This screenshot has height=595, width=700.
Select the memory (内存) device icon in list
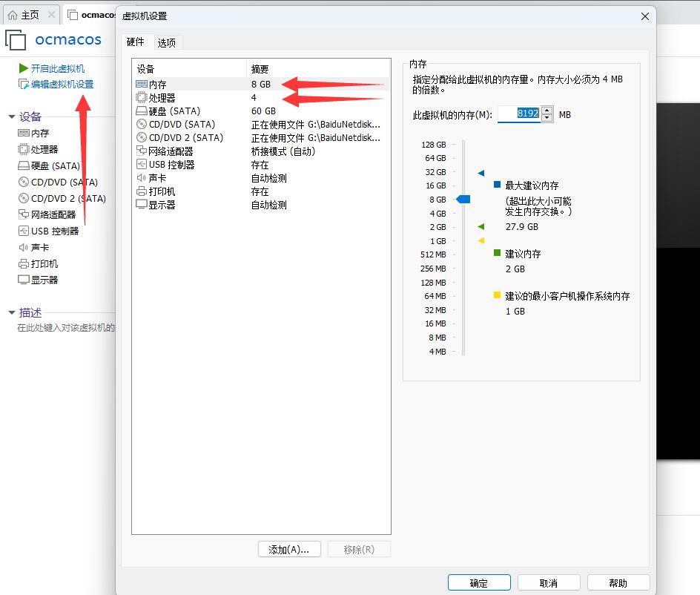pyautogui.click(x=142, y=85)
